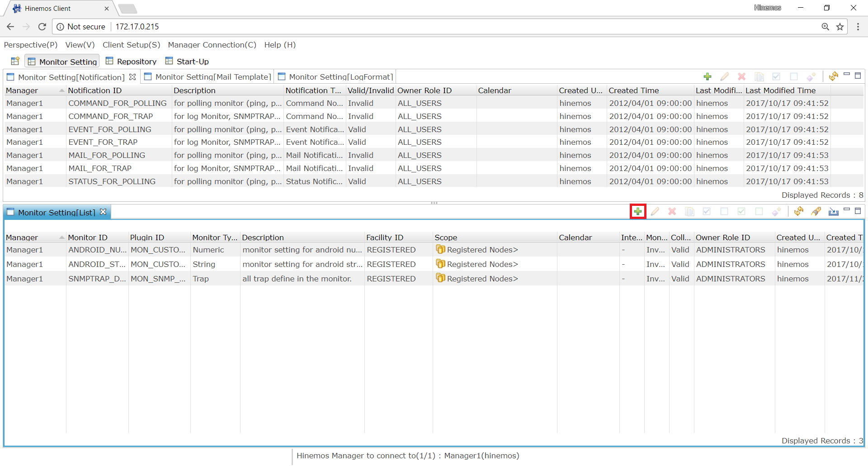
Task: Click Modify pencil icon in Monitor List toolbar
Action: [x=655, y=211]
